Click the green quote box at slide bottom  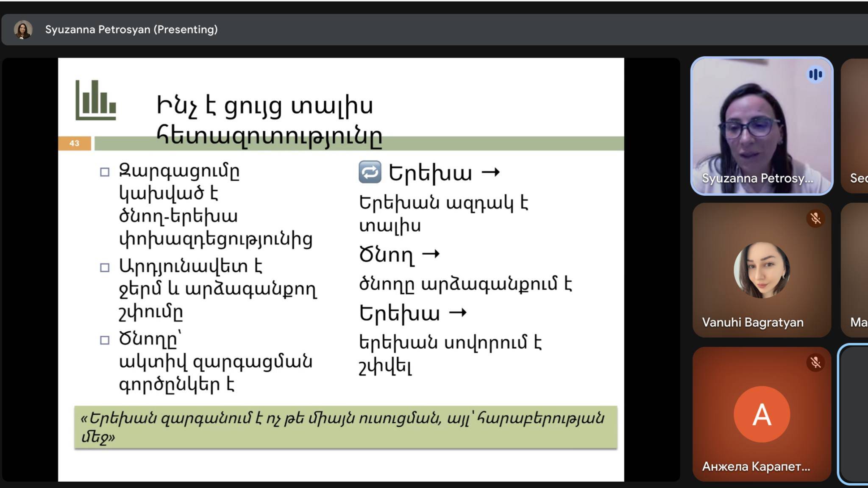[345, 427]
